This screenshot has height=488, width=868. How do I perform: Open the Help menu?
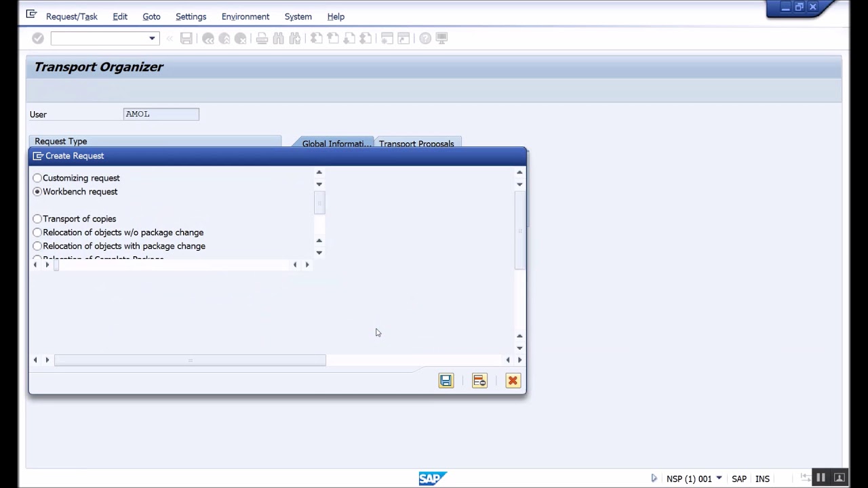click(336, 16)
